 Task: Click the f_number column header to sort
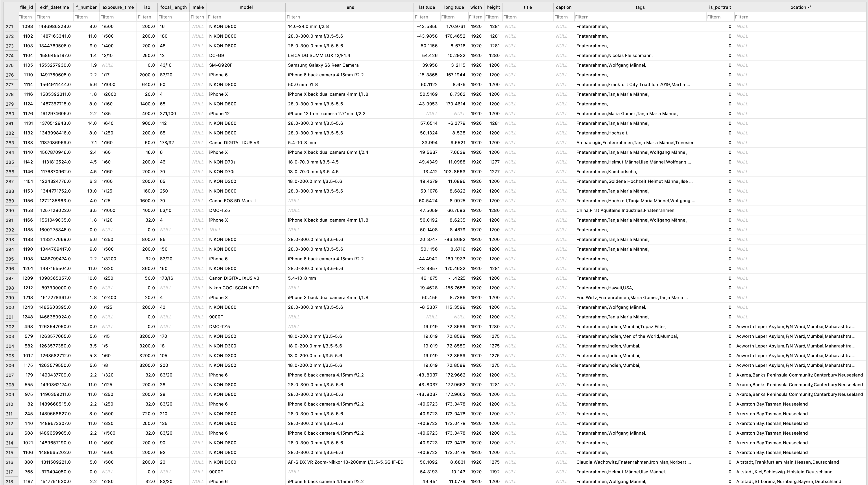[86, 7]
